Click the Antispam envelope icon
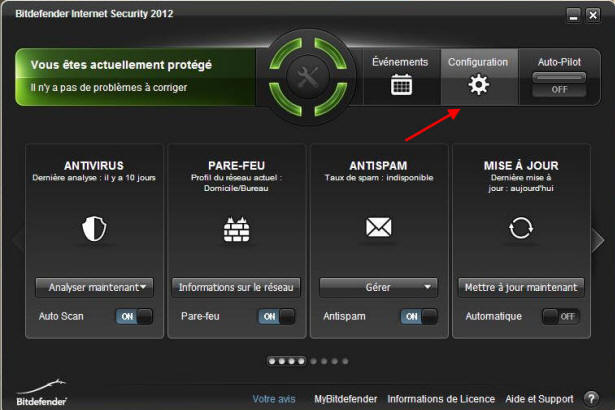 [378, 227]
